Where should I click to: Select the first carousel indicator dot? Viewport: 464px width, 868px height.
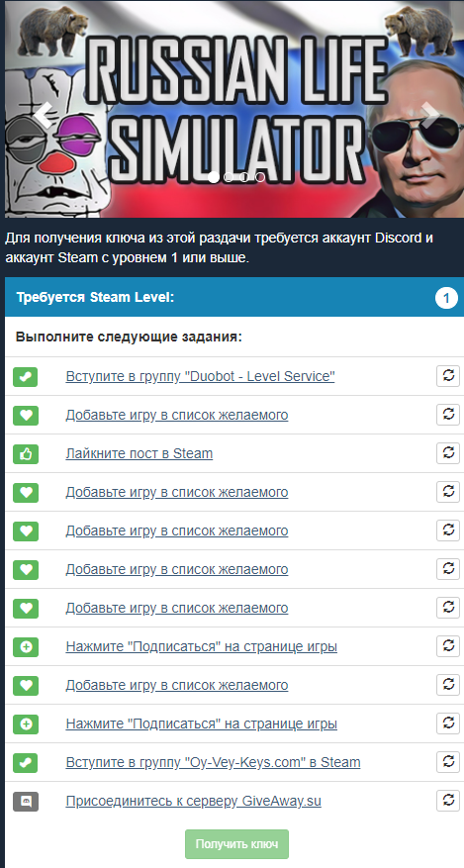pyautogui.click(x=213, y=177)
